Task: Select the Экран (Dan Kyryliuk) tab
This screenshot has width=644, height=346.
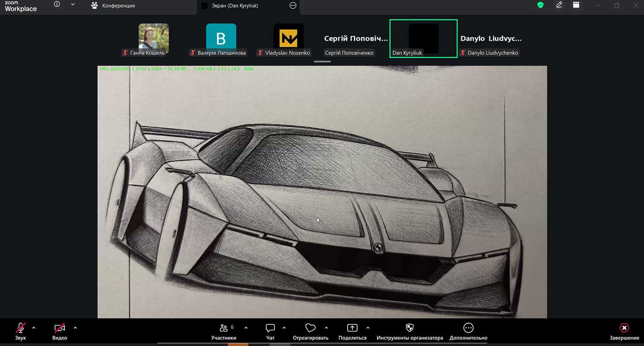Action: pos(235,6)
